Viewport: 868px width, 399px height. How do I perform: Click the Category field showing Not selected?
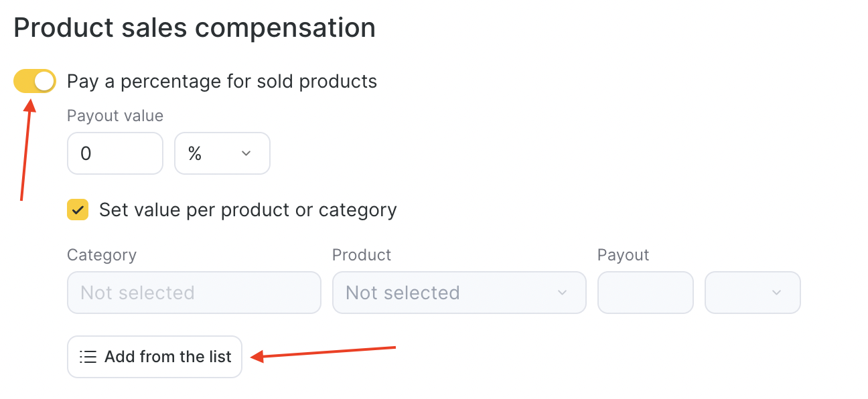pos(194,293)
